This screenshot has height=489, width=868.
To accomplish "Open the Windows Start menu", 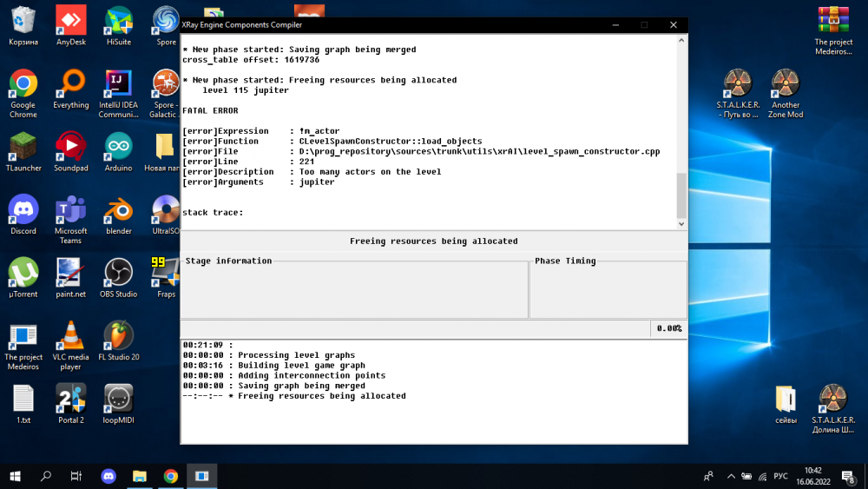I will pyautogui.click(x=16, y=476).
